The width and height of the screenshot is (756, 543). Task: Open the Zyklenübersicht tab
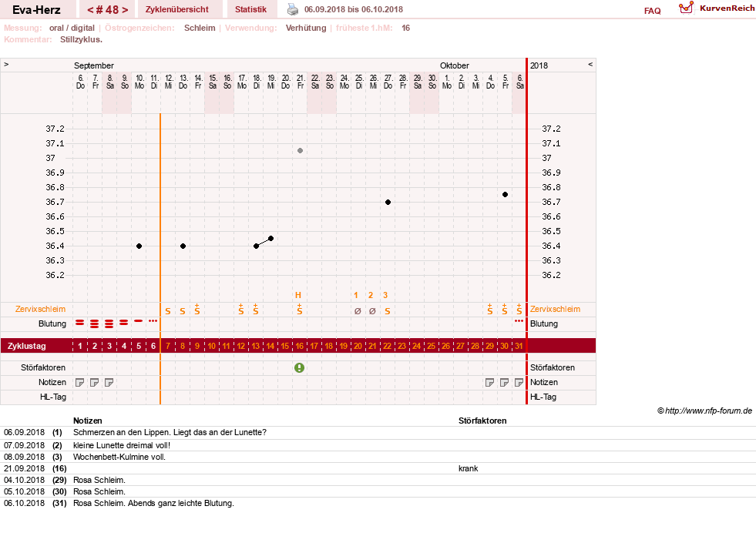177,10
